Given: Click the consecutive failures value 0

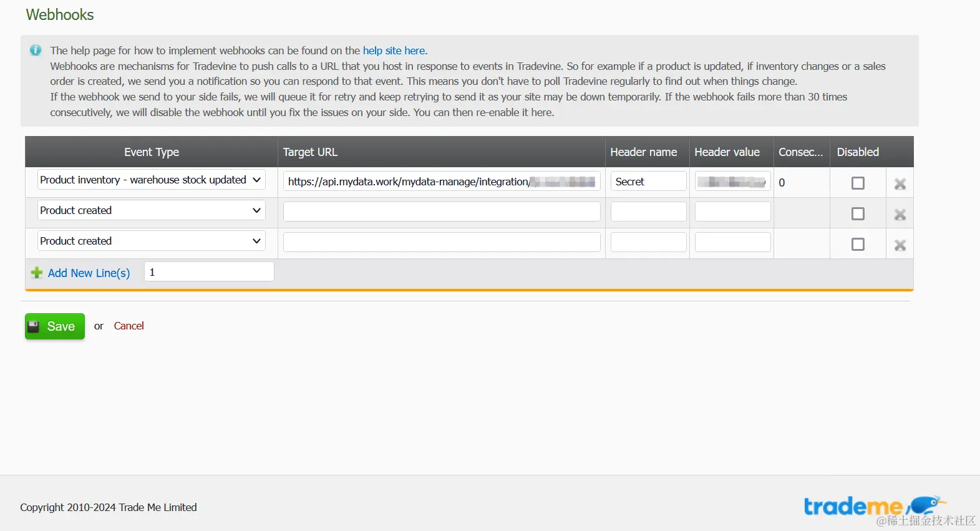Looking at the screenshot, I should pyautogui.click(x=782, y=183).
